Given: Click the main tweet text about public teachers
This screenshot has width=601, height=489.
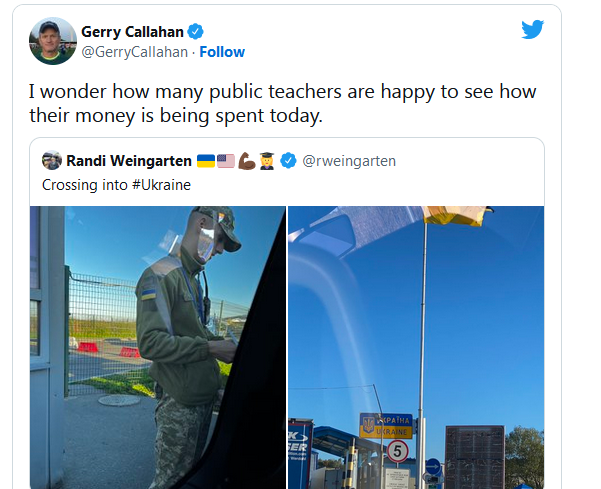Looking at the screenshot, I should tap(282, 103).
